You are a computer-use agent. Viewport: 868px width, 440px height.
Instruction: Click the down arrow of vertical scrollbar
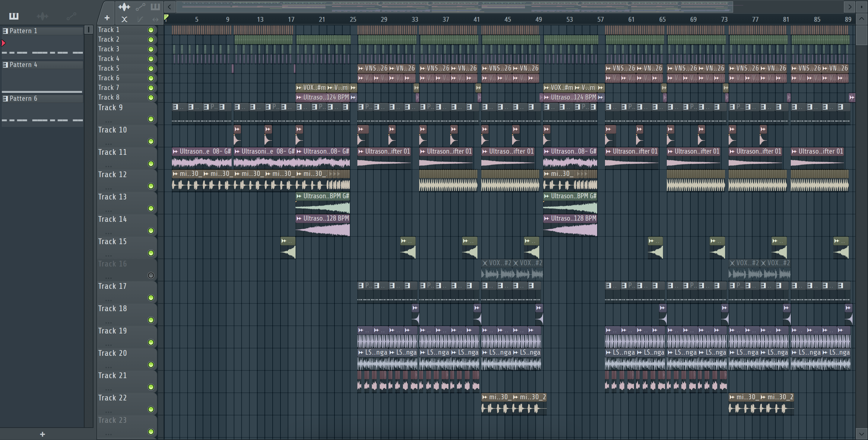[862, 434]
